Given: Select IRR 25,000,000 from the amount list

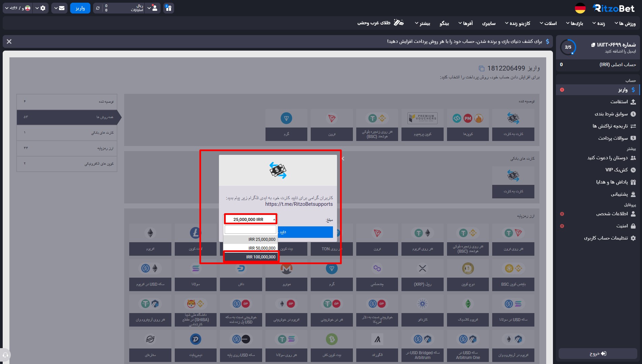Looking at the screenshot, I should pyautogui.click(x=251, y=239).
